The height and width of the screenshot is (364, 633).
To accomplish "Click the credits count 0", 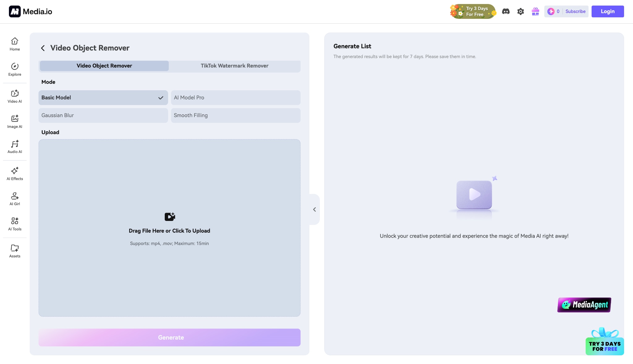I will [x=558, y=11].
